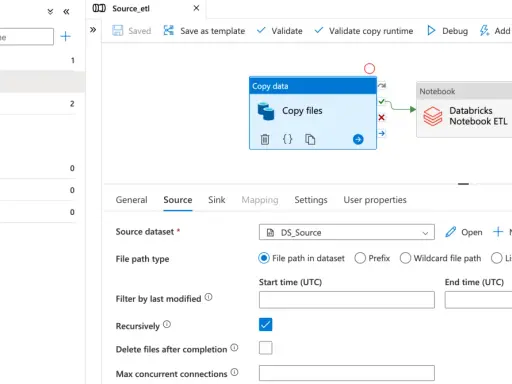Click the Start time (UTC) field
Image resolution: width=512 pixels, height=384 pixels.
click(347, 300)
